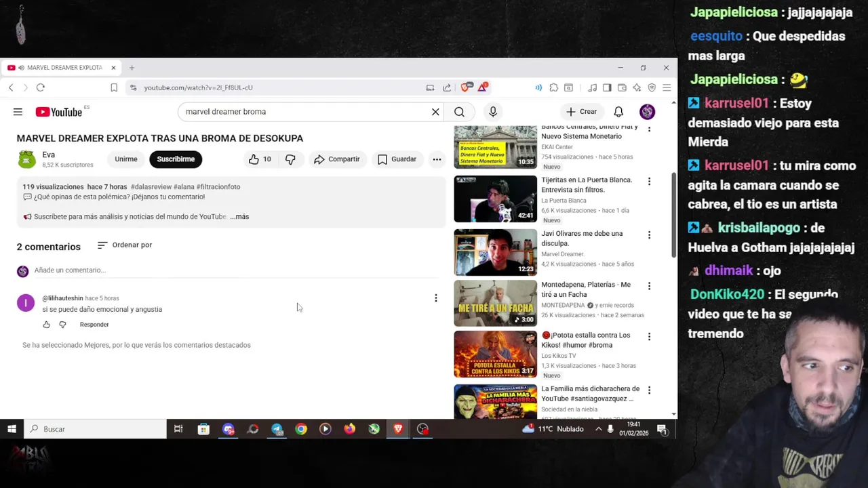Screen dimensions: 868x488
Task: Open the Ordenar por sort dropdown
Action: (125, 245)
